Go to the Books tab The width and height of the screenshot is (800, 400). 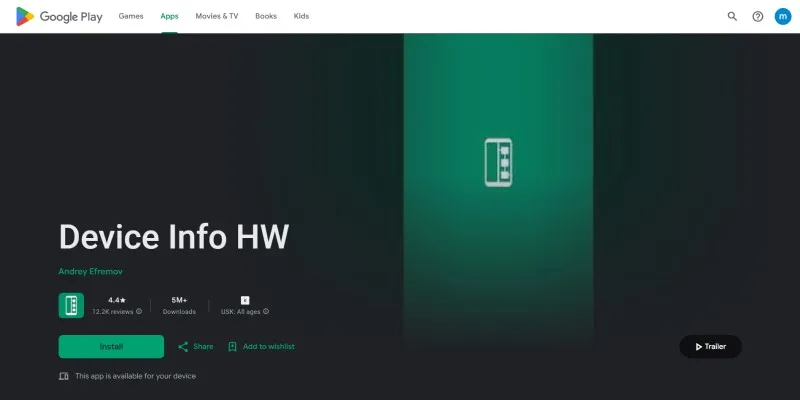266,16
